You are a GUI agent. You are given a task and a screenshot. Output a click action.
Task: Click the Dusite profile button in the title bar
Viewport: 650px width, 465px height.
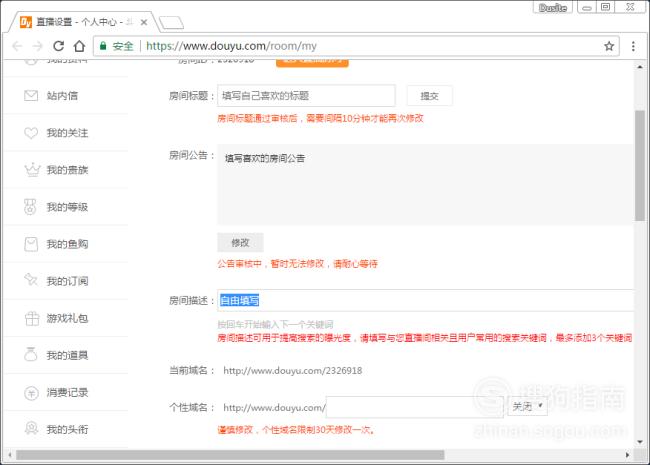pyautogui.click(x=553, y=7)
